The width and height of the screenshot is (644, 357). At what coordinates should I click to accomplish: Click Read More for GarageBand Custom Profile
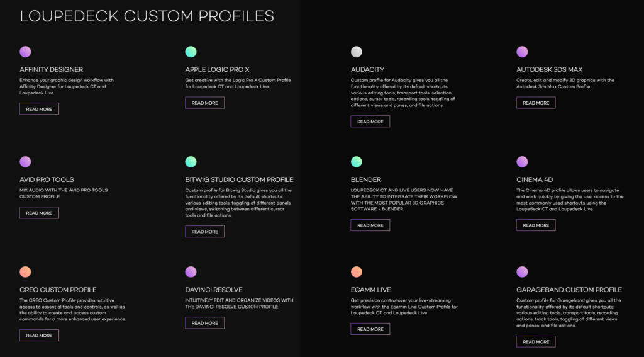pos(536,342)
